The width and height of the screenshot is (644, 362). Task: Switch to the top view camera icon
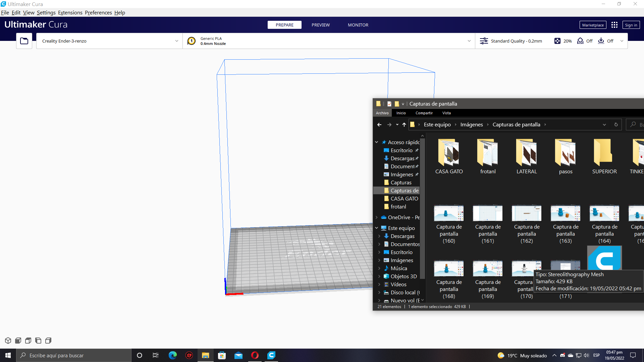[x=28, y=341]
